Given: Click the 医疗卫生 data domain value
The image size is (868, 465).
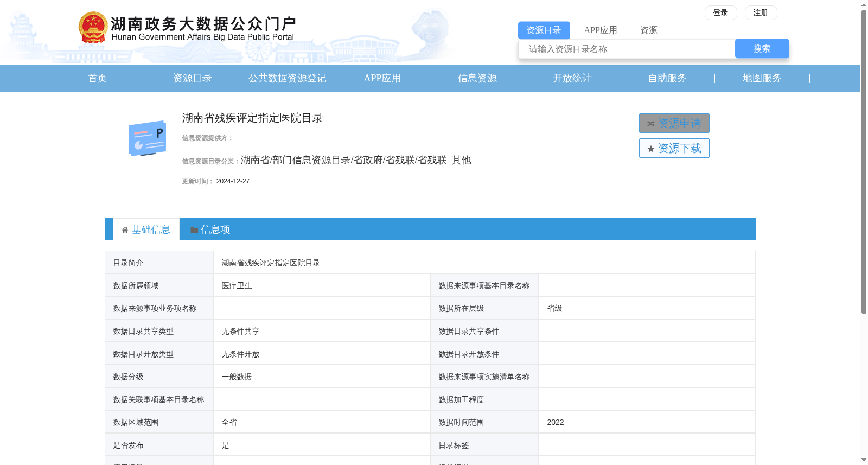Looking at the screenshot, I should point(237,286).
